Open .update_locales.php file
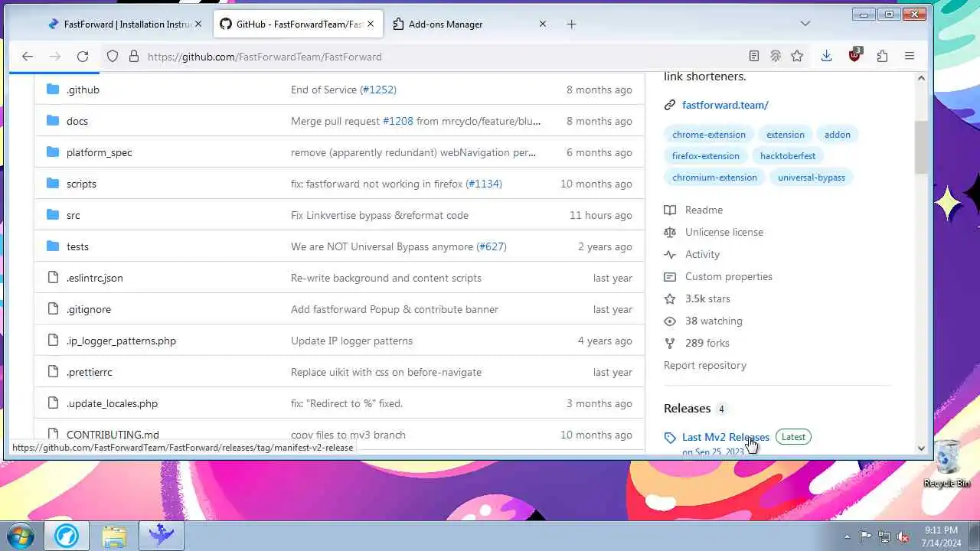Image resolution: width=980 pixels, height=551 pixels. click(x=112, y=403)
